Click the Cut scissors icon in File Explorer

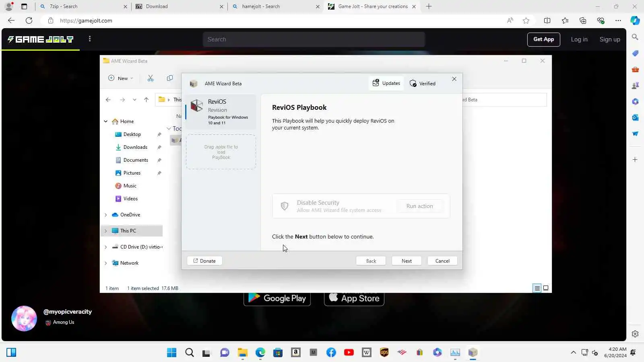point(151,78)
